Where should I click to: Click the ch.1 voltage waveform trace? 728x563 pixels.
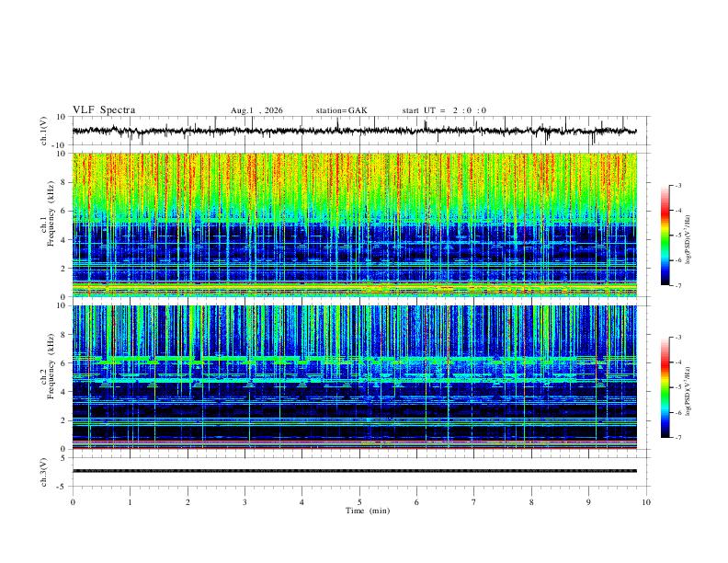click(354, 131)
